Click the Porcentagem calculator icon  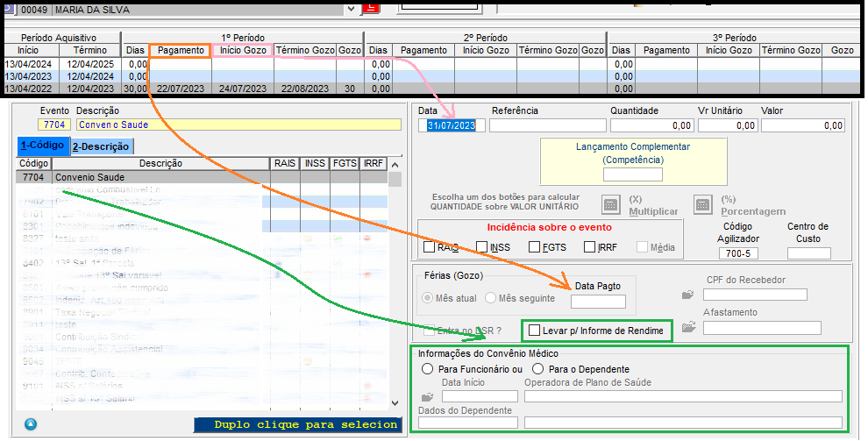[x=702, y=205]
